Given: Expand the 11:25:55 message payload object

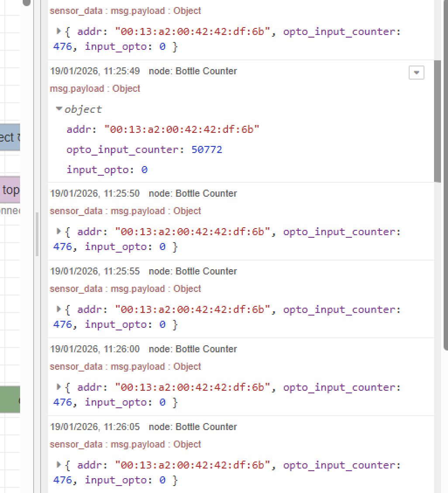Looking at the screenshot, I should (x=59, y=309).
